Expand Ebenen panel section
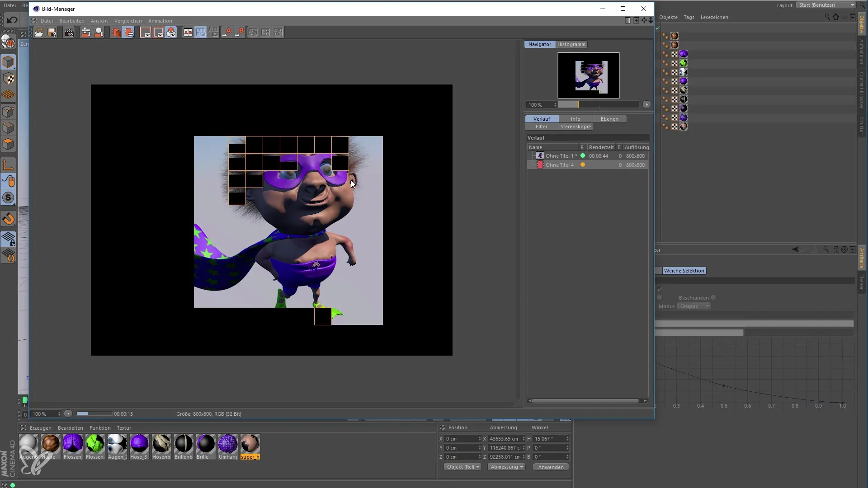 coord(609,118)
